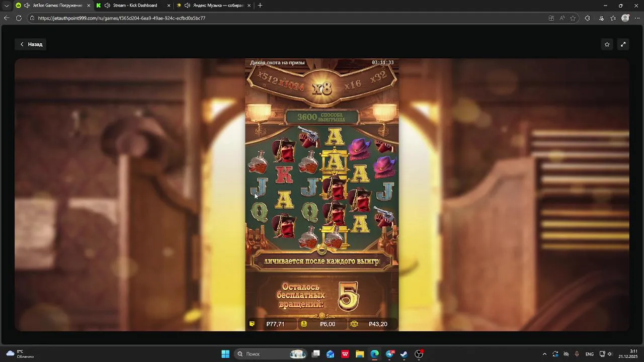This screenshot has width=644, height=362.
Task: Open Microsoft Edge from the taskbar
Action: click(375, 354)
